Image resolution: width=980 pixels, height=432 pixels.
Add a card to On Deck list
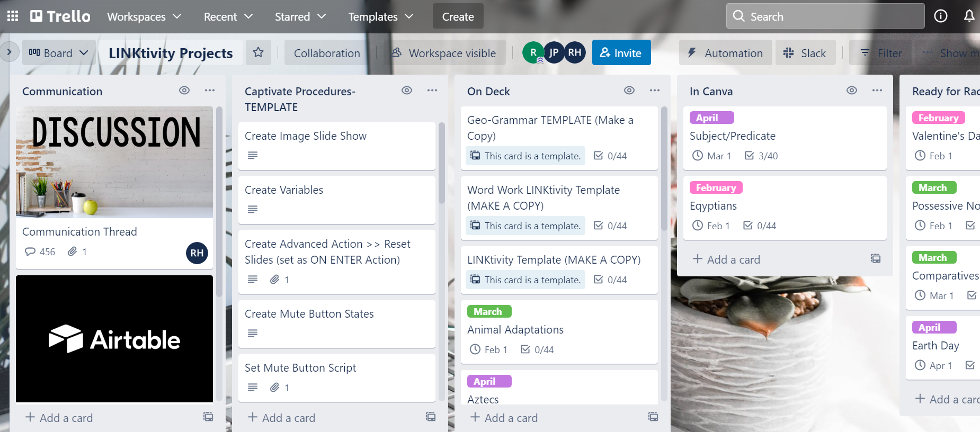504,417
